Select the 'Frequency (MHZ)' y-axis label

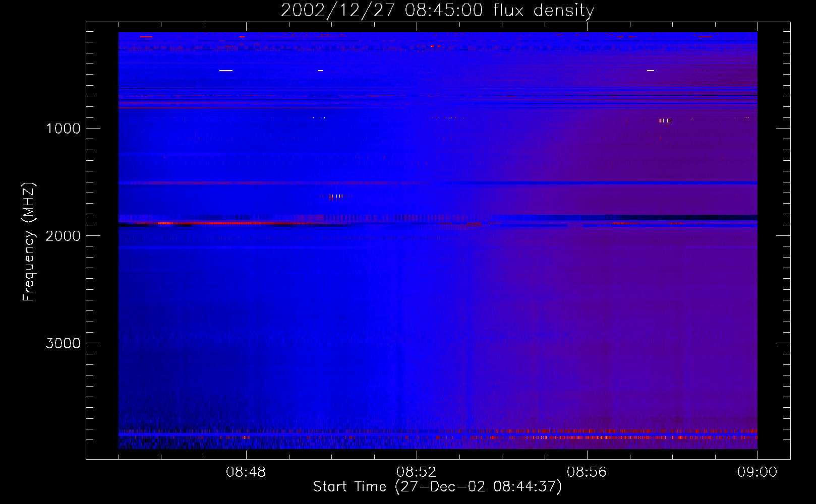pyautogui.click(x=29, y=242)
